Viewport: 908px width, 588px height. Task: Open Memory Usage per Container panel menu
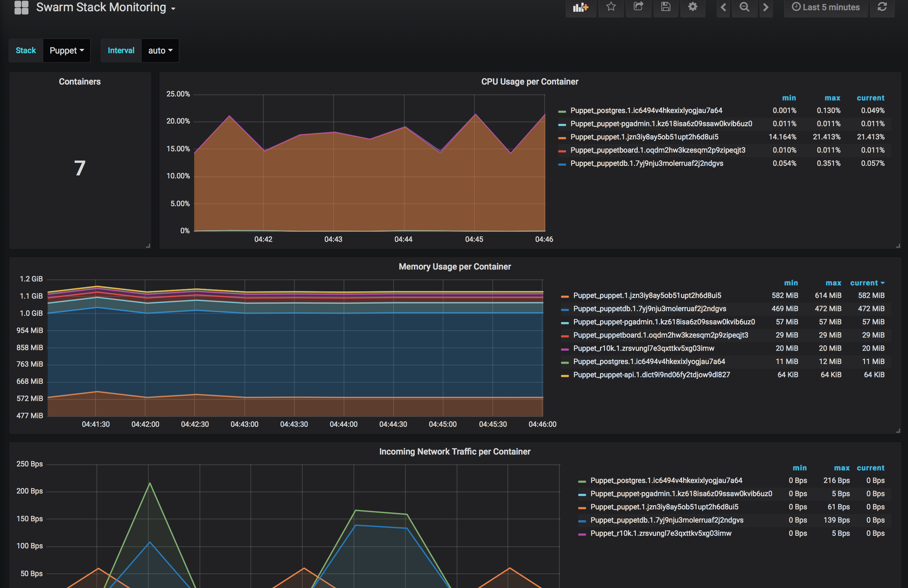coord(454,267)
